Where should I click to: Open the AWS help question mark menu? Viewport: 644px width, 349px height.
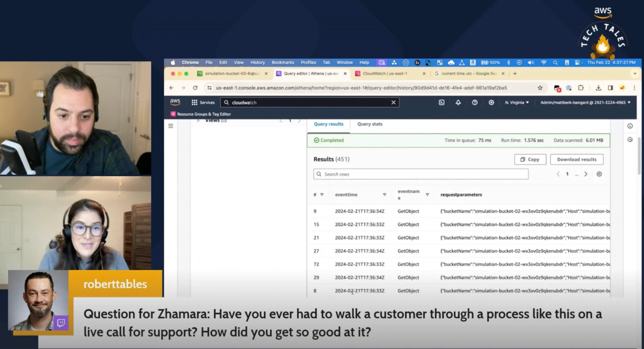pyautogui.click(x=474, y=102)
